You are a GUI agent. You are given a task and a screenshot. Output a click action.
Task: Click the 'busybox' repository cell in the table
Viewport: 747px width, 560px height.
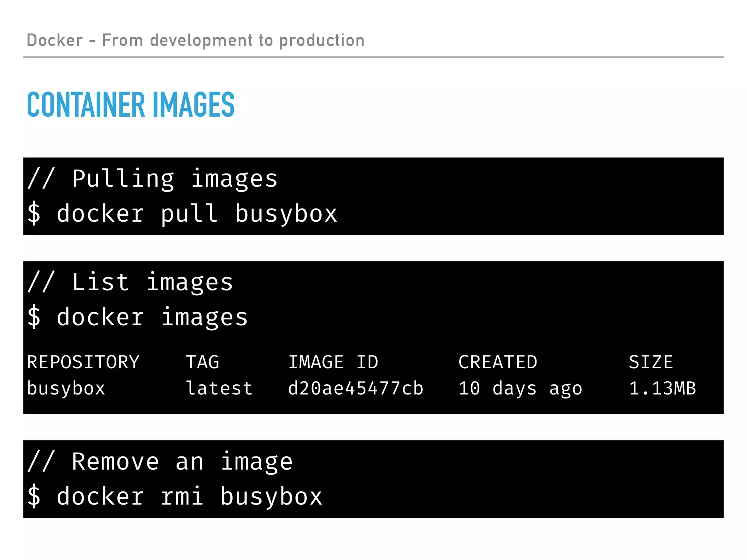point(66,389)
